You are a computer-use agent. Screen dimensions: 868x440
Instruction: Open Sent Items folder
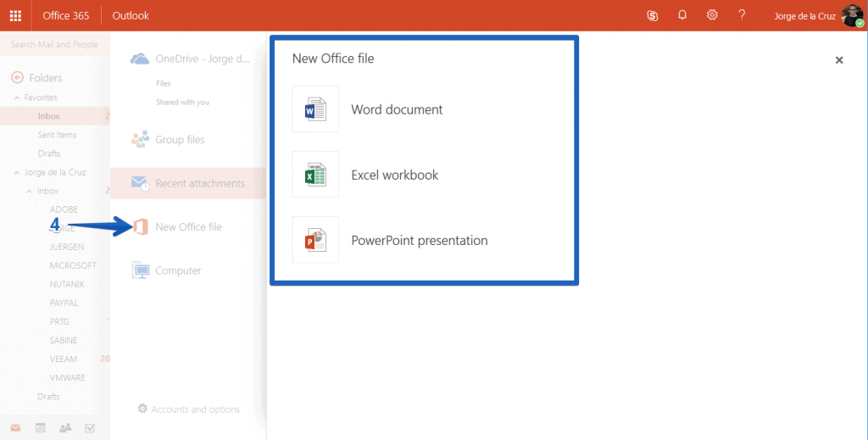point(55,135)
